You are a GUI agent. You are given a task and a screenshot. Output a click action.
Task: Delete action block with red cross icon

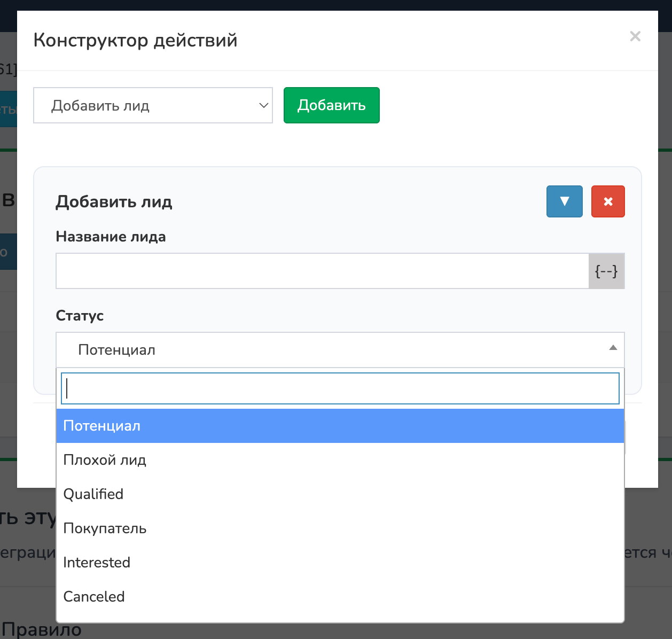tap(608, 201)
